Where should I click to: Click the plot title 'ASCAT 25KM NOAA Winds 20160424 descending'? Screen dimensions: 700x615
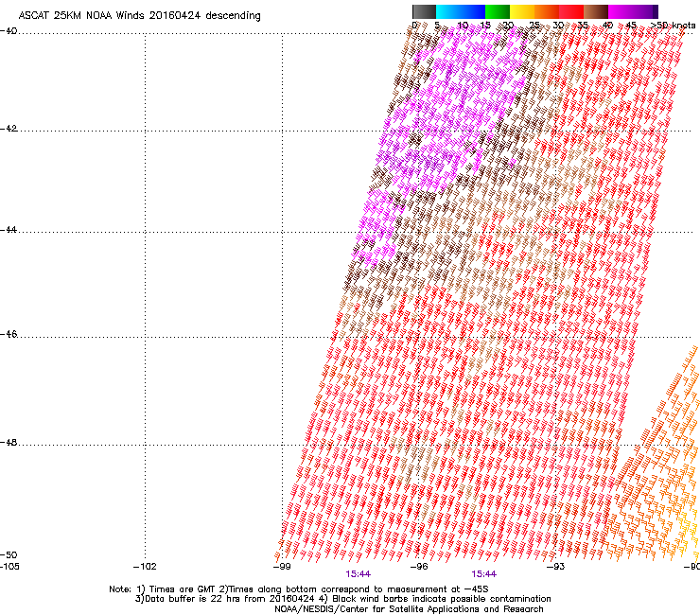139,16
